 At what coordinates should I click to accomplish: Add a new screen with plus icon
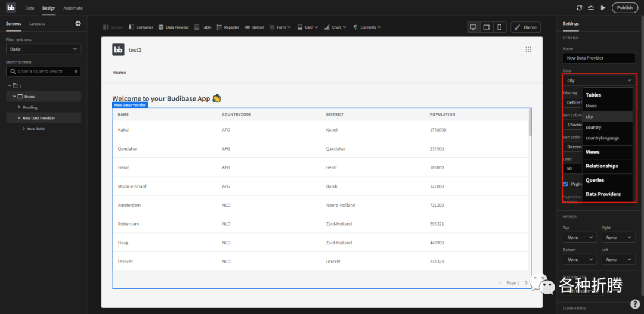click(78, 23)
